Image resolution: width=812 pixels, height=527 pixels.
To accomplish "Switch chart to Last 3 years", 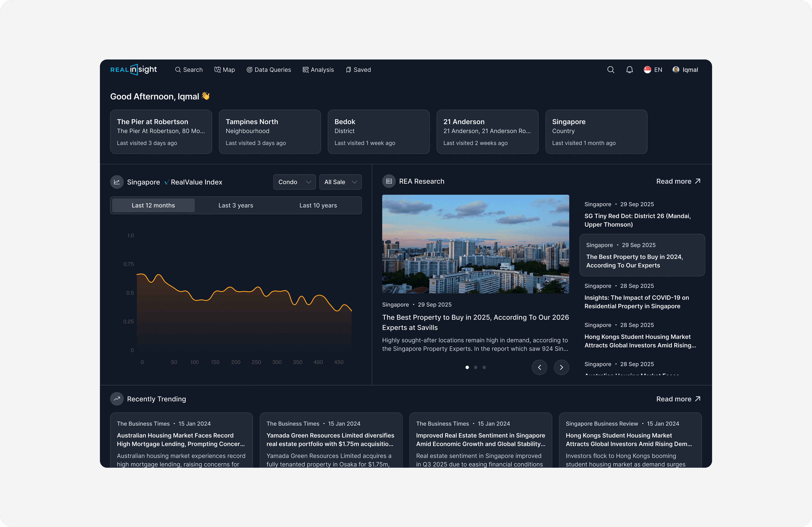I will [x=235, y=205].
